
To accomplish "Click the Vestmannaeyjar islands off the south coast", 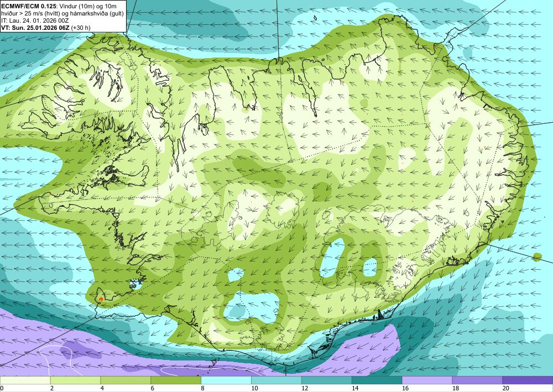I will [213, 363].
